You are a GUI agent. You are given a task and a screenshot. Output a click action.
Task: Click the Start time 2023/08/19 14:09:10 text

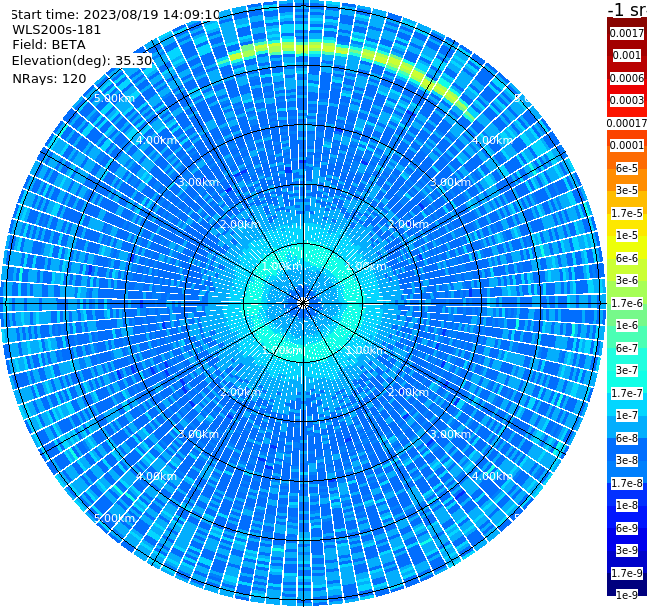coord(115,14)
